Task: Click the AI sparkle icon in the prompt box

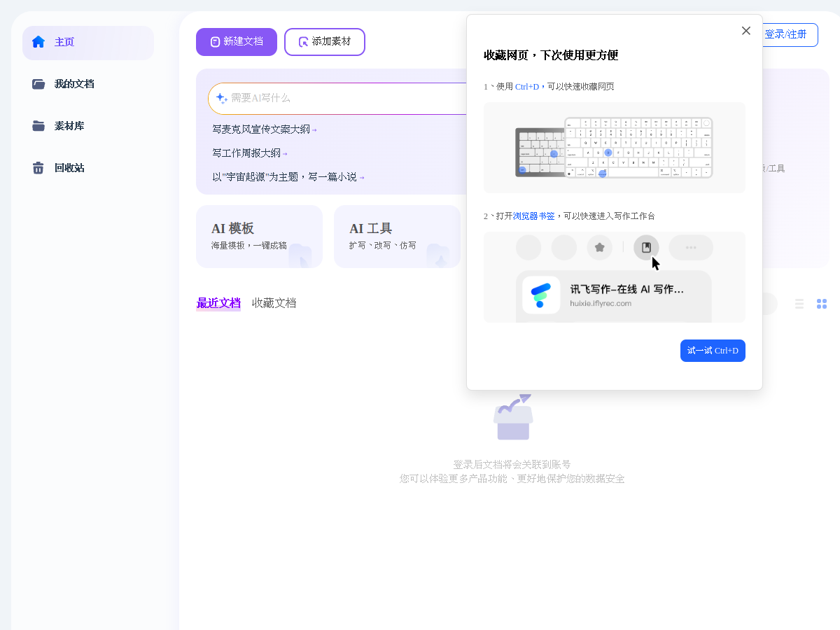Action: [222, 98]
